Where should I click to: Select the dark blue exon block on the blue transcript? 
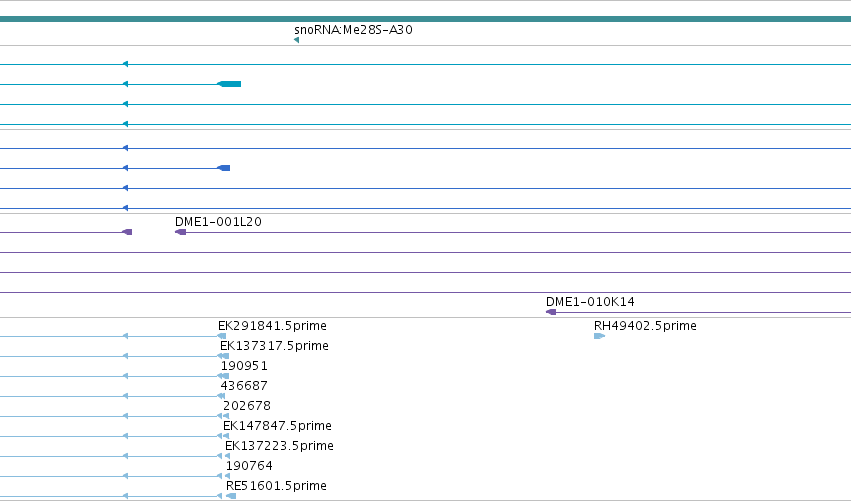[x=224, y=168]
